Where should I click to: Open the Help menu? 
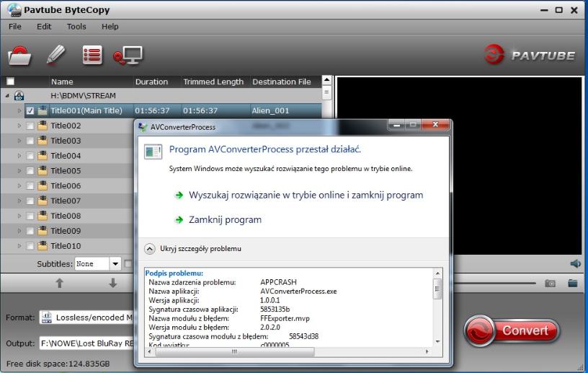pos(110,26)
